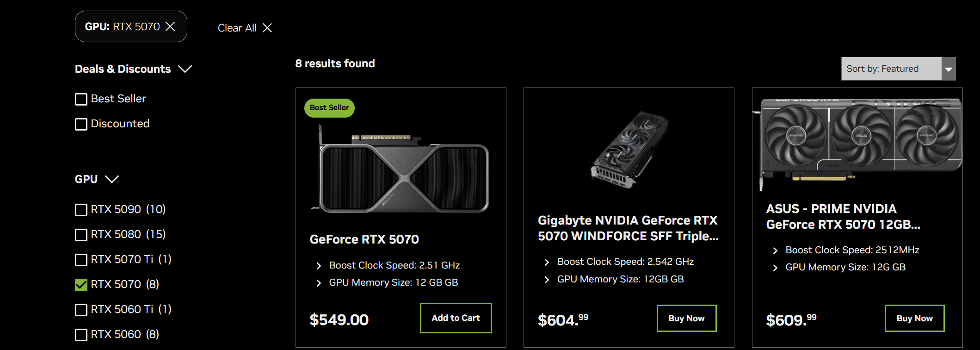980x350 pixels.
Task: Tick the RTX 5080 checkbox
Action: [81, 235]
